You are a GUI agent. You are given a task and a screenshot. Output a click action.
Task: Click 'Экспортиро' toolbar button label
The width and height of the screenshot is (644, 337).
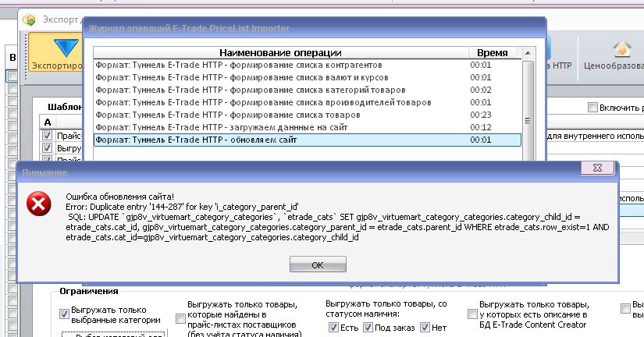point(57,66)
